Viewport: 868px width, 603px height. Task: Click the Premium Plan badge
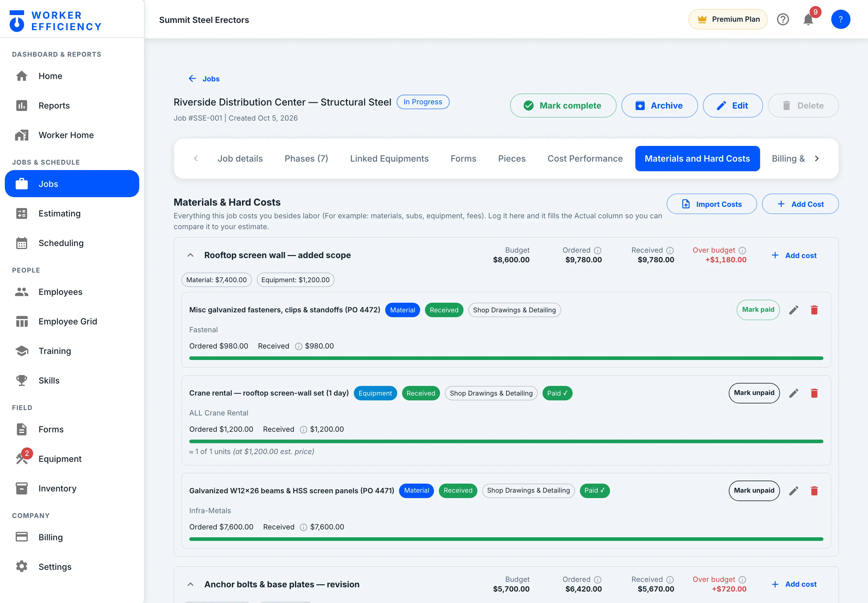[728, 19]
